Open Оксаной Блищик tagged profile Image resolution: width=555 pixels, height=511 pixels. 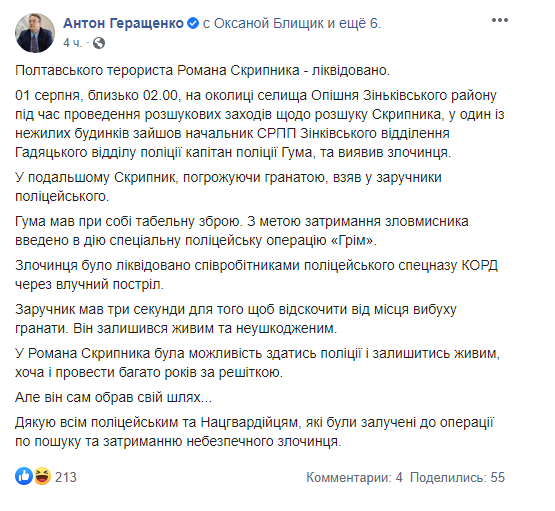coord(269,23)
